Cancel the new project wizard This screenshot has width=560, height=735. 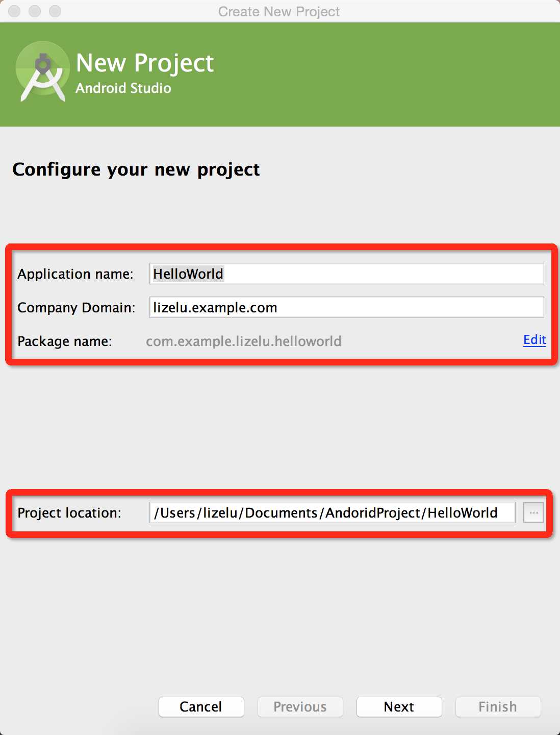pyautogui.click(x=201, y=707)
